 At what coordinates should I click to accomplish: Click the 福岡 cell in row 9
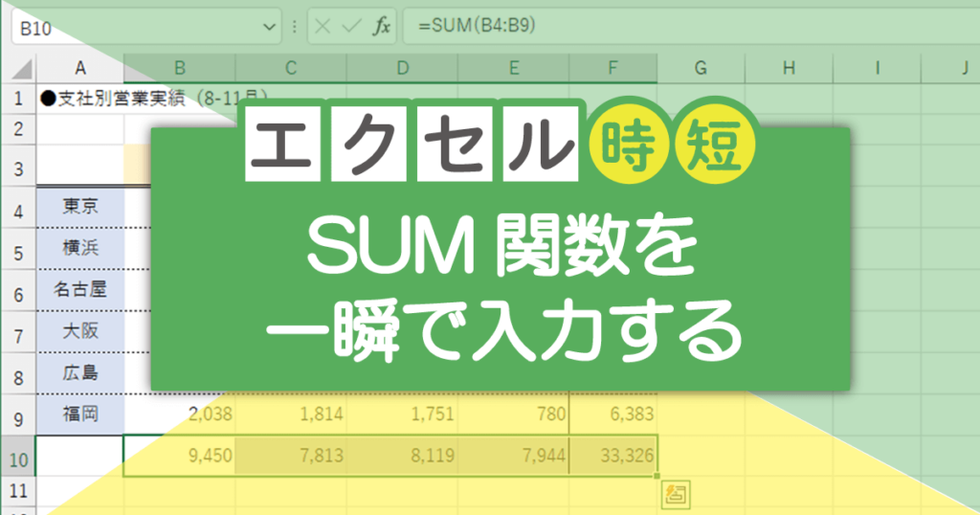tap(79, 414)
